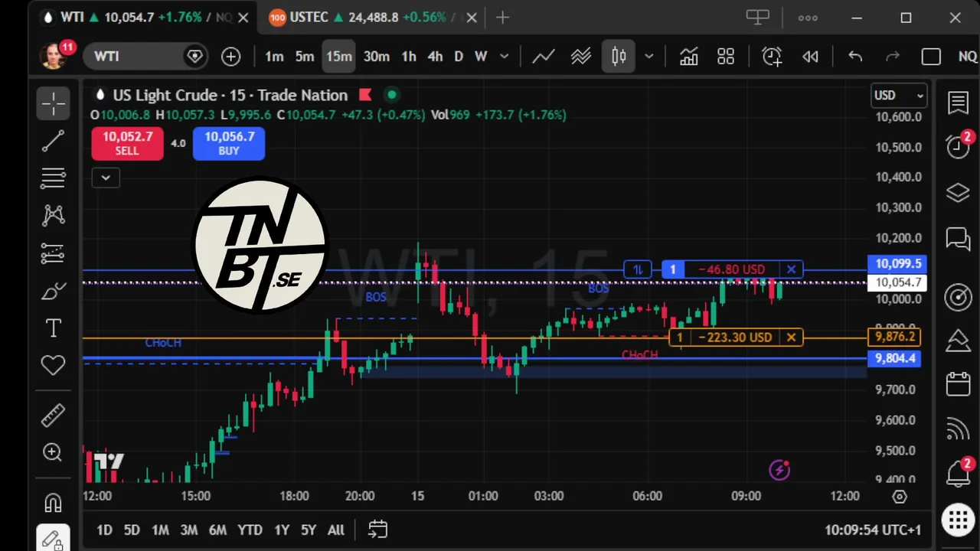Click the 10,052.7 SELL button
The height and width of the screenshot is (551, 980).
tap(127, 143)
